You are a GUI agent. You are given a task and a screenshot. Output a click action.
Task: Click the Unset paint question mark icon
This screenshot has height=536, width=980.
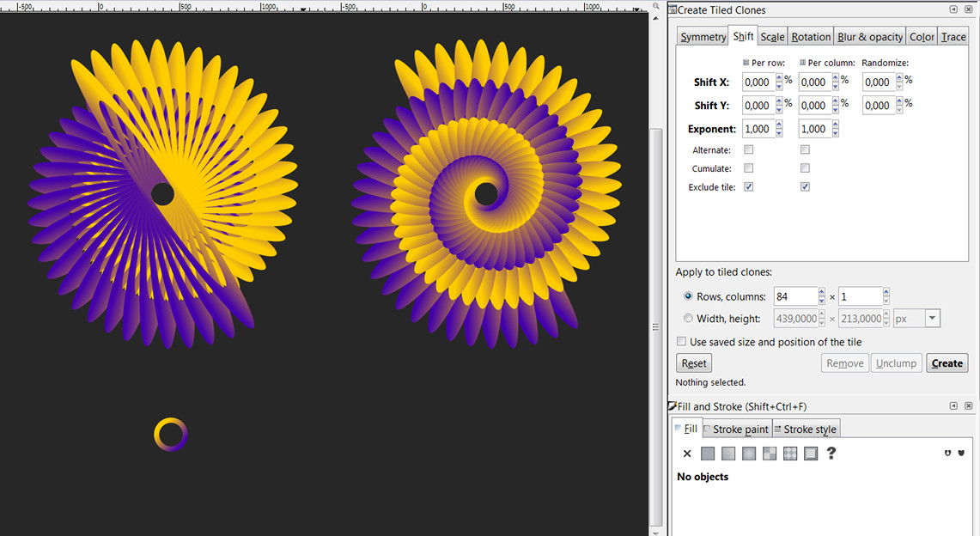(x=831, y=454)
